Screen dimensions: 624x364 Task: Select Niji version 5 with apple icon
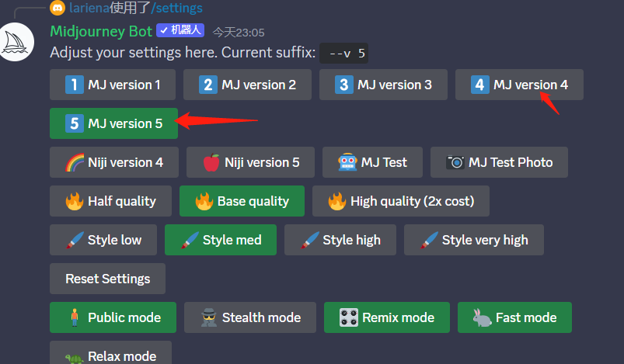[x=250, y=162]
